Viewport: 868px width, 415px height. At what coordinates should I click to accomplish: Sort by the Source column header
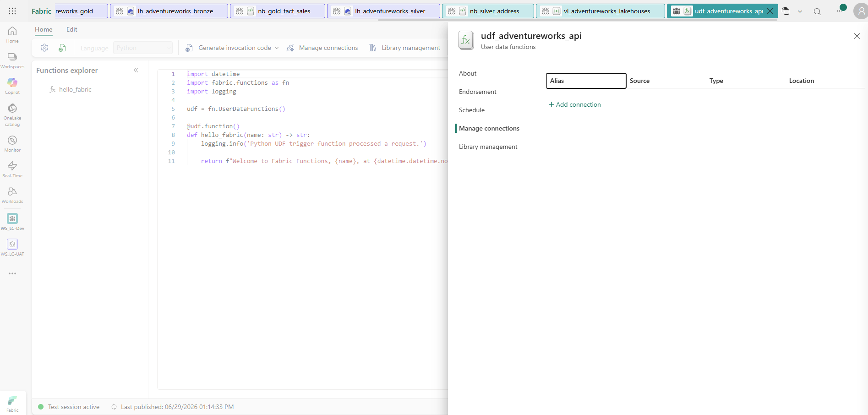click(x=639, y=81)
